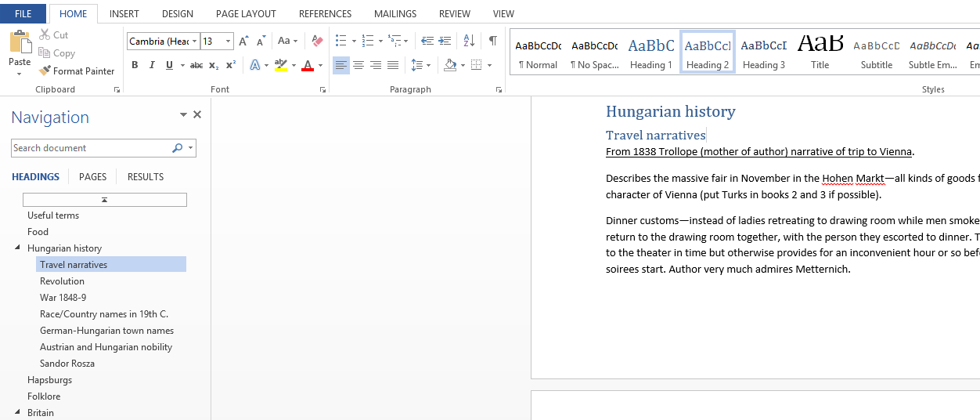Apply the Heading 1 style
Image resolution: width=980 pixels, height=420 pixels.
[x=650, y=53]
